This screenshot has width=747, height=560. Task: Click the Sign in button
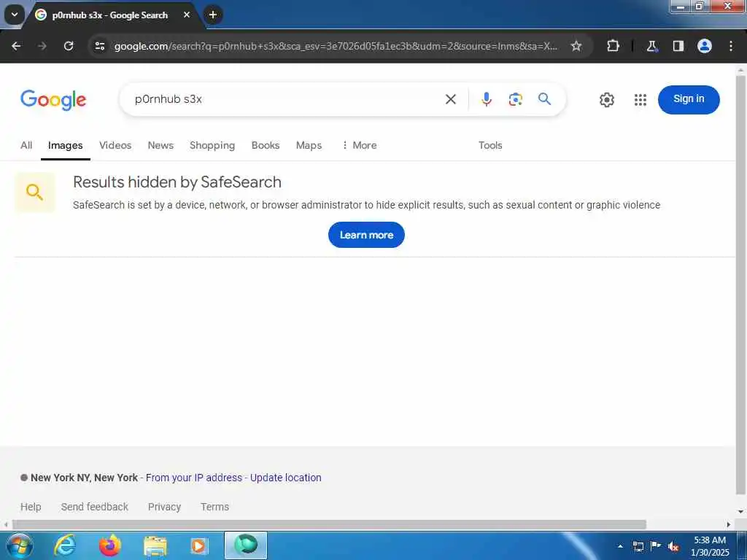click(689, 99)
